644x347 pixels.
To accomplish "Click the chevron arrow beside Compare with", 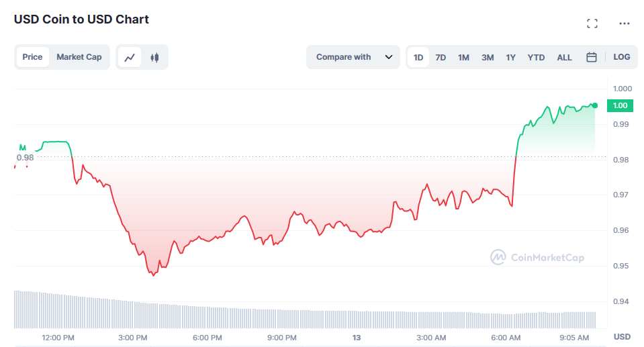I will (x=389, y=57).
